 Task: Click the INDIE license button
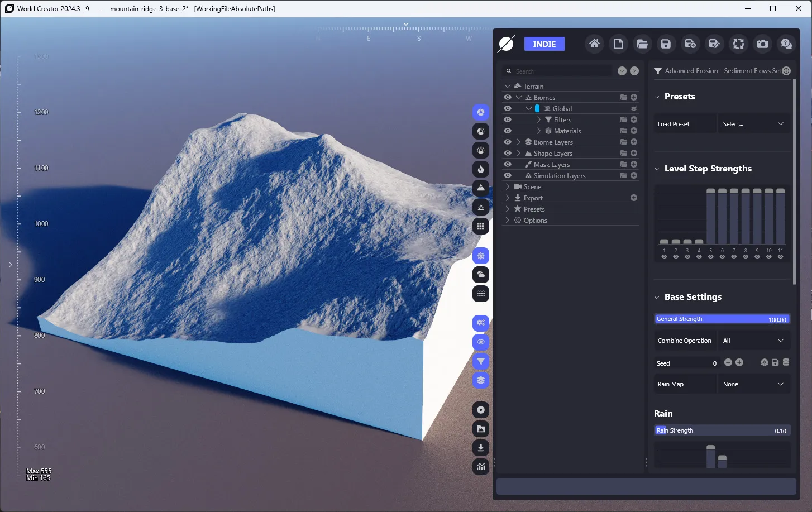click(544, 44)
